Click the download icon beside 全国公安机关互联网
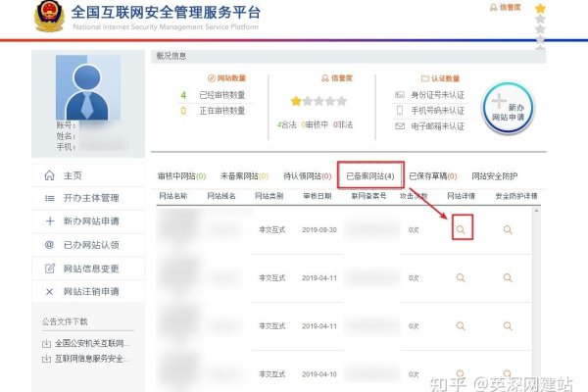The width and height of the screenshot is (588, 392). (46, 343)
